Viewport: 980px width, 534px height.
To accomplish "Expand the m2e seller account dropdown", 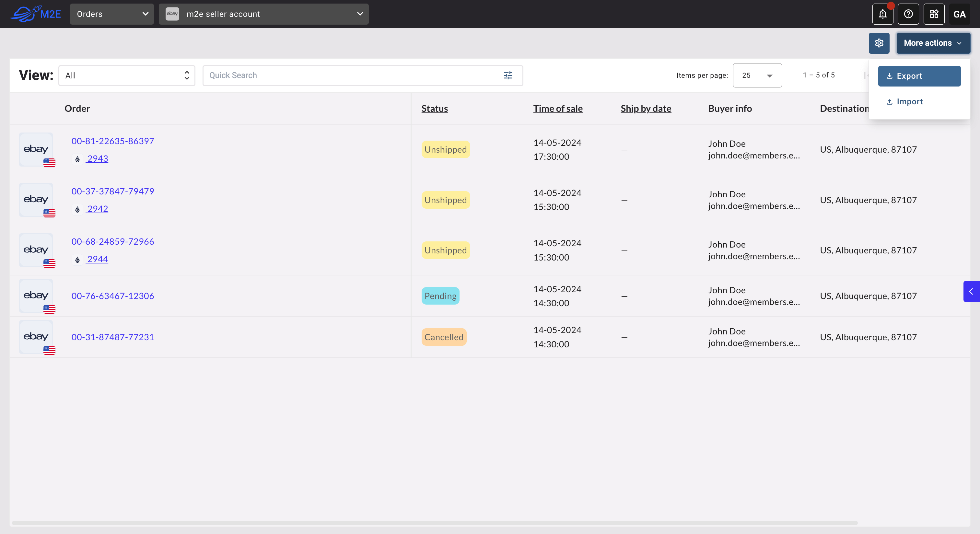I will point(263,14).
